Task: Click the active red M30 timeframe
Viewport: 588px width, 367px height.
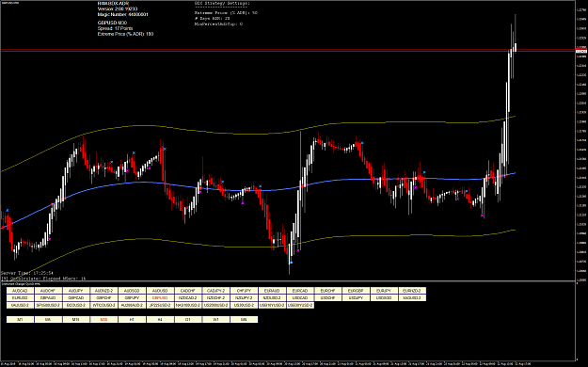Action: (x=104, y=320)
